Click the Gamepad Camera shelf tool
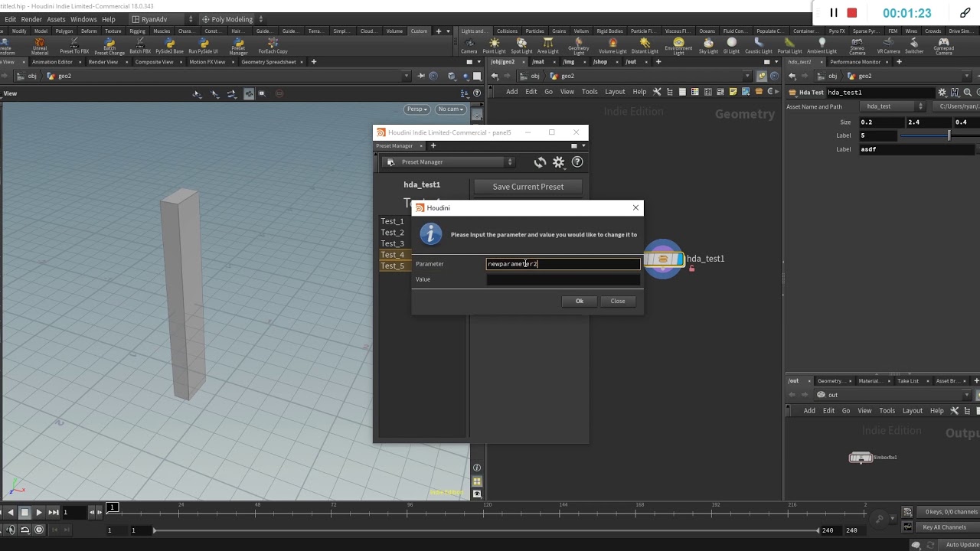This screenshot has width=980, height=551. click(943, 46)
